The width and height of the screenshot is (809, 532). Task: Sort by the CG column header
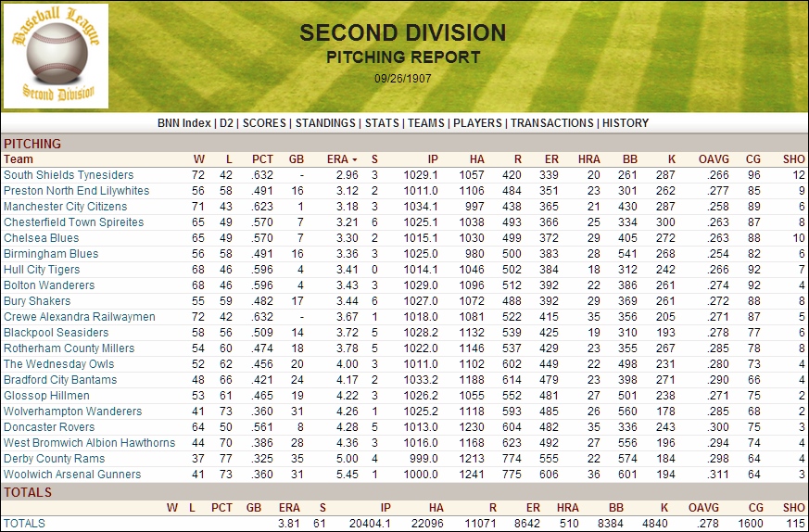click(x=753, y=159)
